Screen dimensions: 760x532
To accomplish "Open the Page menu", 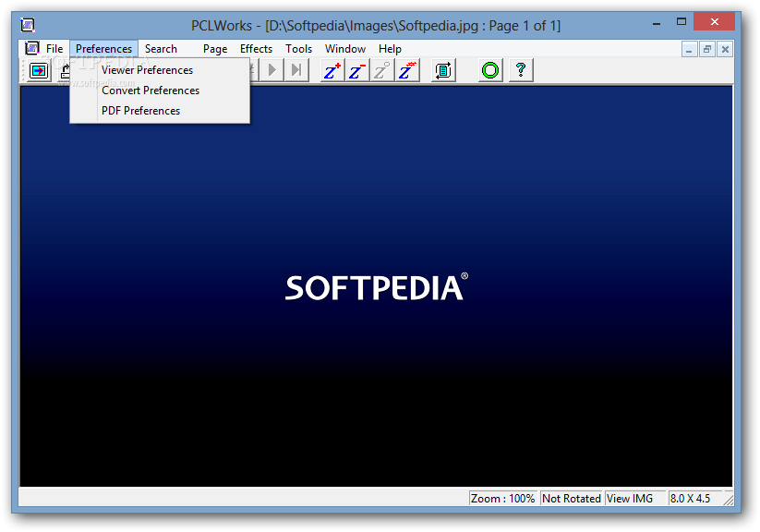I will click(x=215, y=49).
